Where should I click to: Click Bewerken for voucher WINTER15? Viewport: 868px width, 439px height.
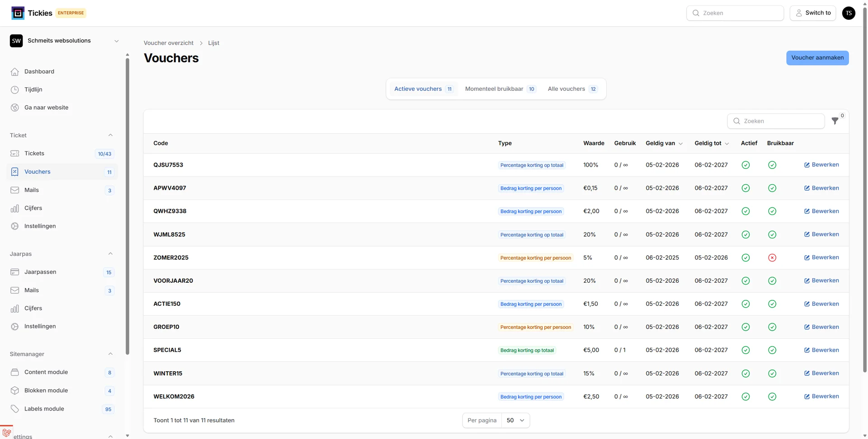tap(821, 374)
